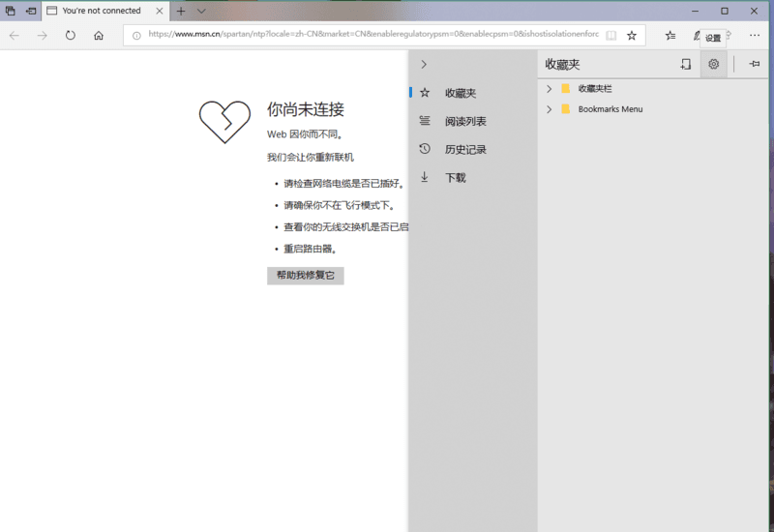Minimize the browser window
This screenshot has height=532, width=774.
695,11
